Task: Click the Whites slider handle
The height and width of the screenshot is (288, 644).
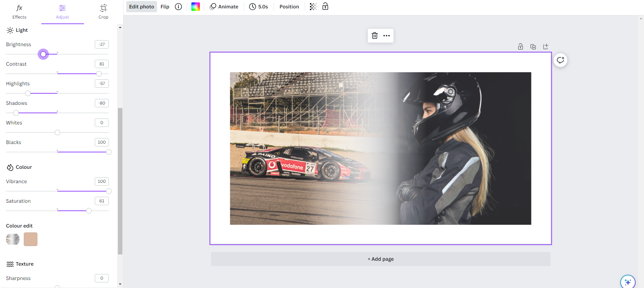Action: click(x=57, y=132)
